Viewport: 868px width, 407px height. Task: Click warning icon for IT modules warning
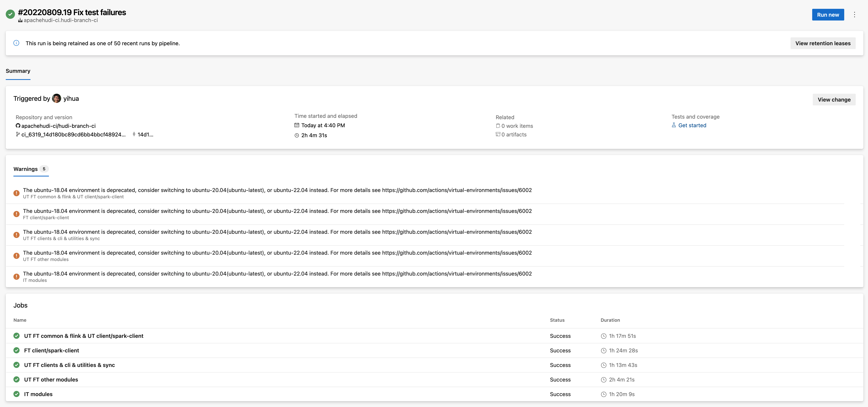point(16,277)
